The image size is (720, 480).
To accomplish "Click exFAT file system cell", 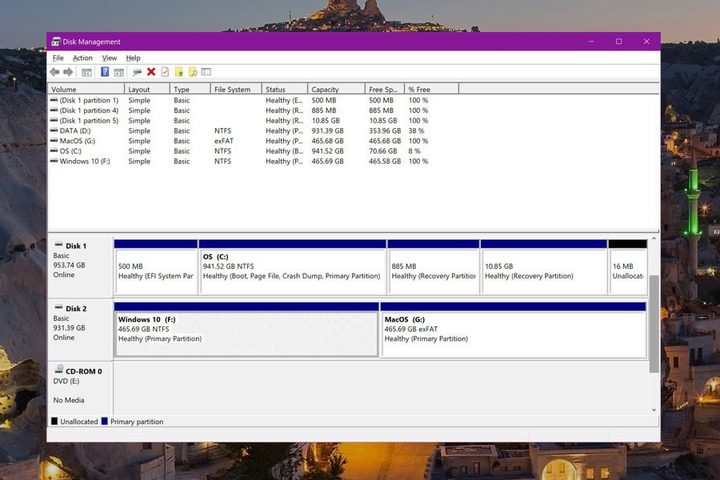I will point(224,141).
